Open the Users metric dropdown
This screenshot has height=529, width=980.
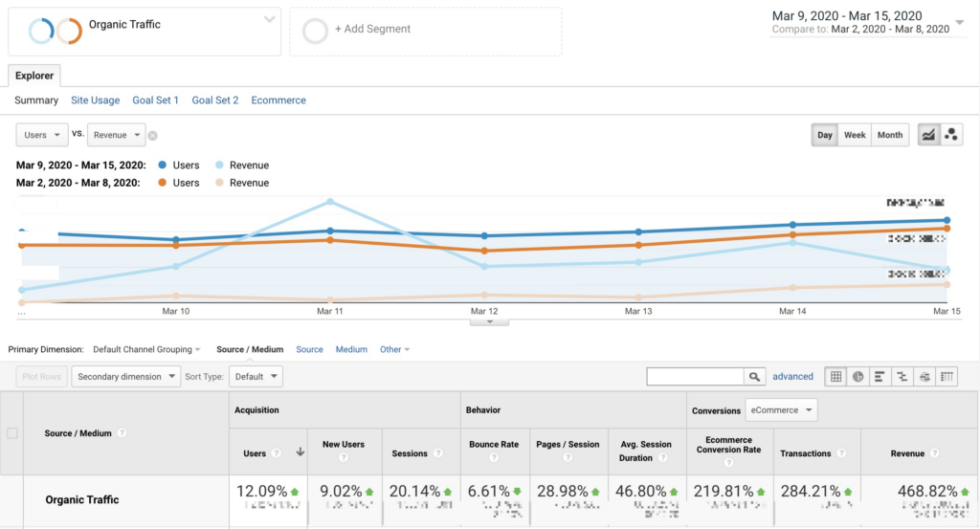point(42,135)
